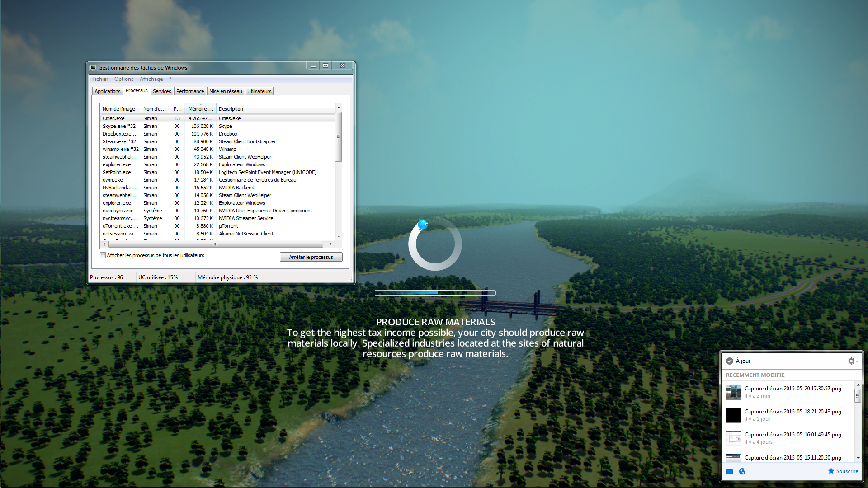
Task: Open thumbnail of Capture d'écran 2015-05-16 01.49.45
Action: click(733, 438)
